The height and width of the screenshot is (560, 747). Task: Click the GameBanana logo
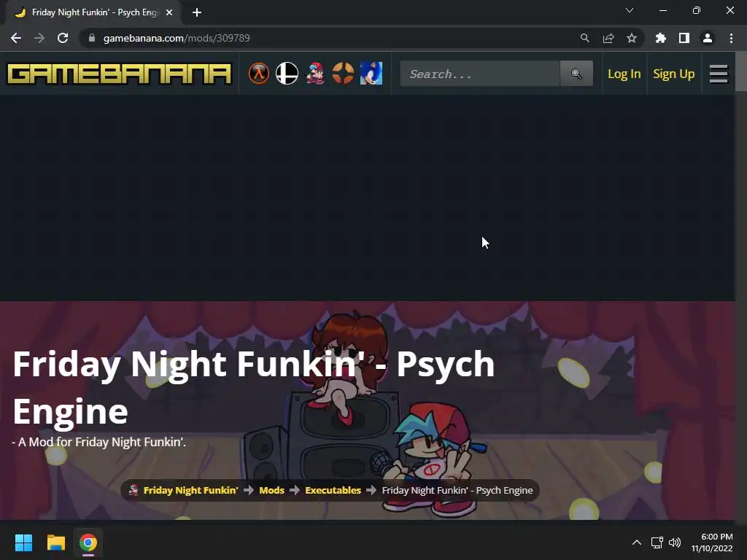pos(119,74)
